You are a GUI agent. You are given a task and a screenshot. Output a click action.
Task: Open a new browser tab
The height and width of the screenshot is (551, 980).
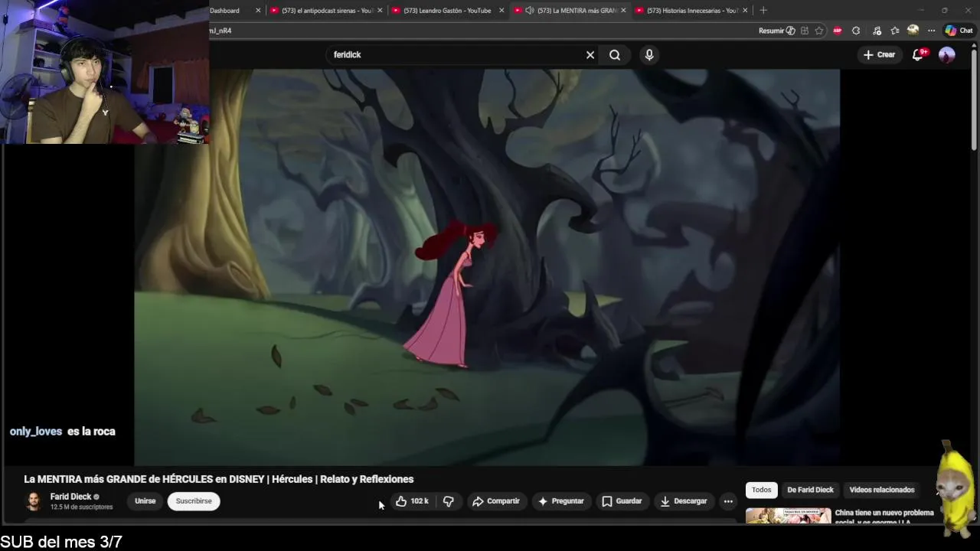[x=763, y=11]
